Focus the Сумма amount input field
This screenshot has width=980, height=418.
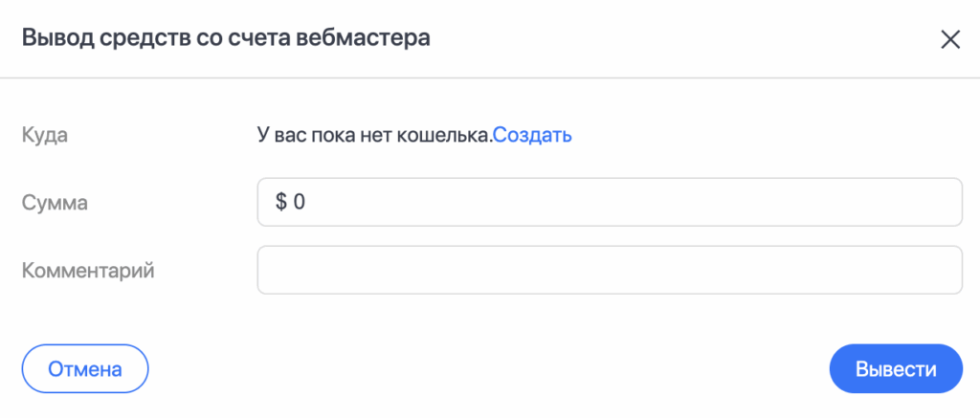(x=609, y=202)
